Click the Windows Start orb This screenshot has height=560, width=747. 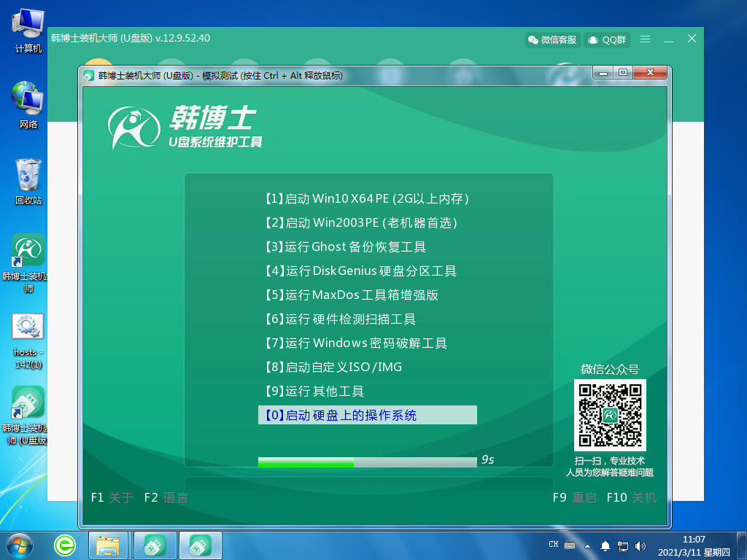20,545
